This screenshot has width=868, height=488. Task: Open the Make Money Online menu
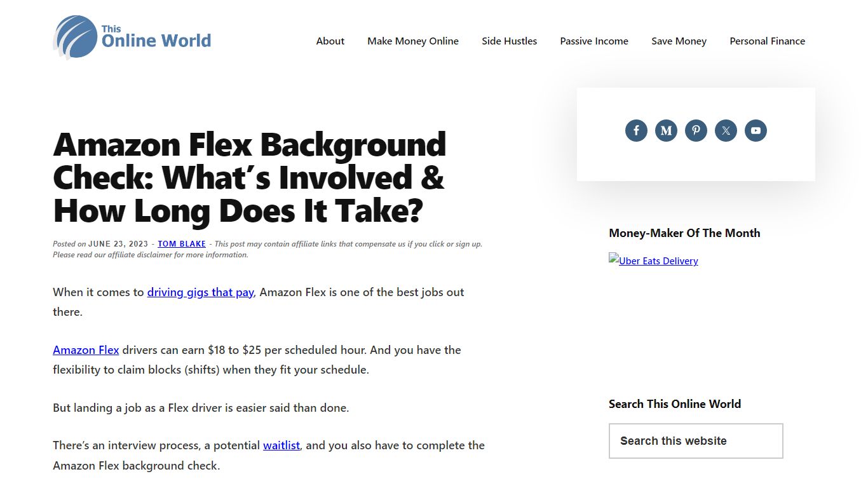point(413,41)
